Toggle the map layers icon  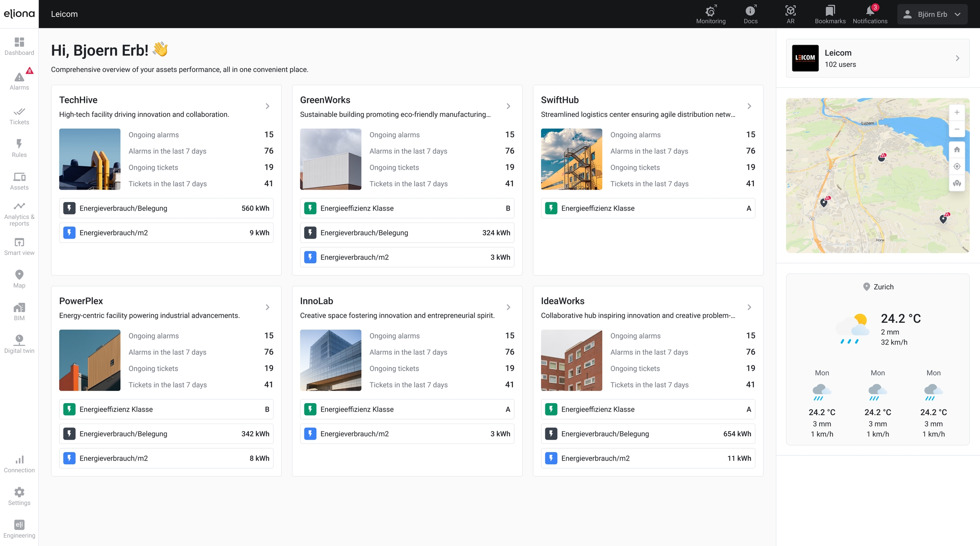pyautogui.click(x=957, y=183)
